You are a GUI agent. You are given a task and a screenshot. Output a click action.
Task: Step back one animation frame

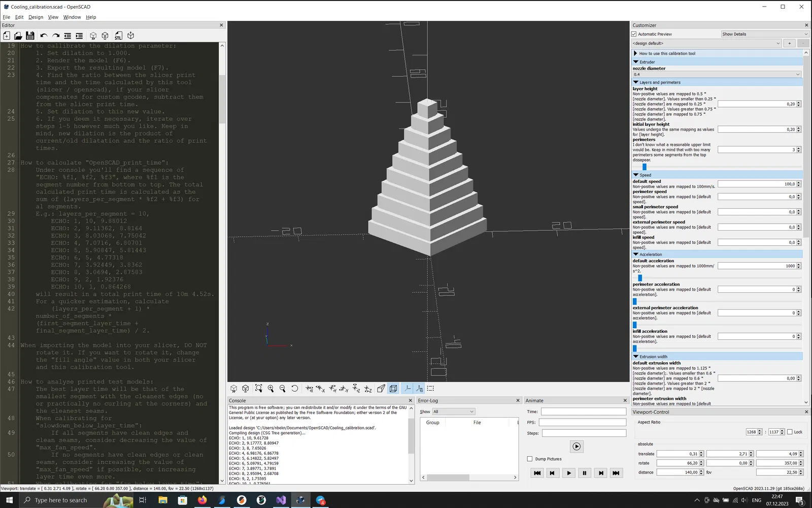pyautogui.click(x=552, y=473)
